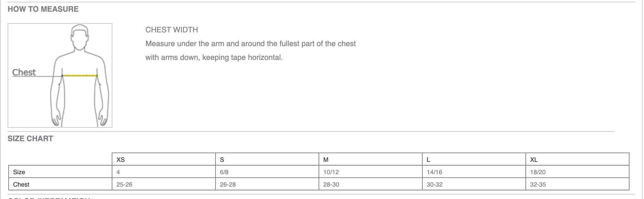Click the 6/8 size cell
This screenshot has height=199, width=644.
click(x=224, y=172)
